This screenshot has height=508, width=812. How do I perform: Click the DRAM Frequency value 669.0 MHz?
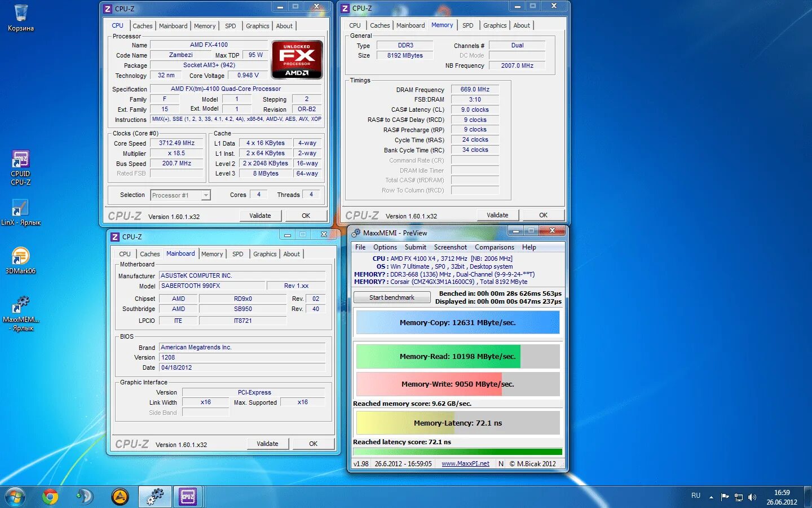(475, 89)
